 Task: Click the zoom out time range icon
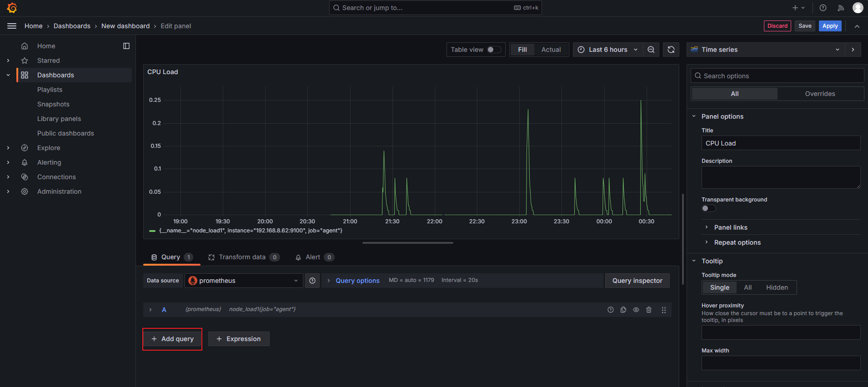coord(651,50)
